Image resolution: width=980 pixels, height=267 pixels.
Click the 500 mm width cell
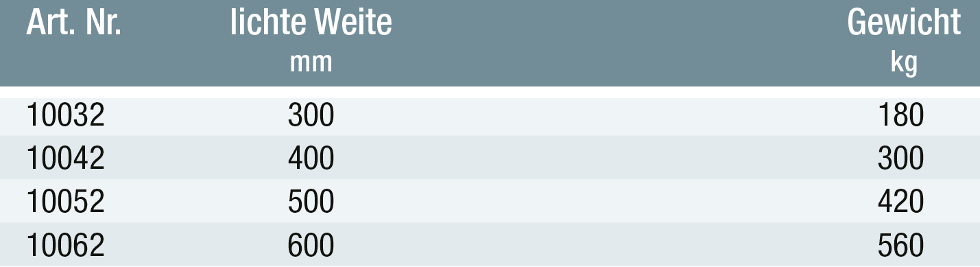pos(311,202)
